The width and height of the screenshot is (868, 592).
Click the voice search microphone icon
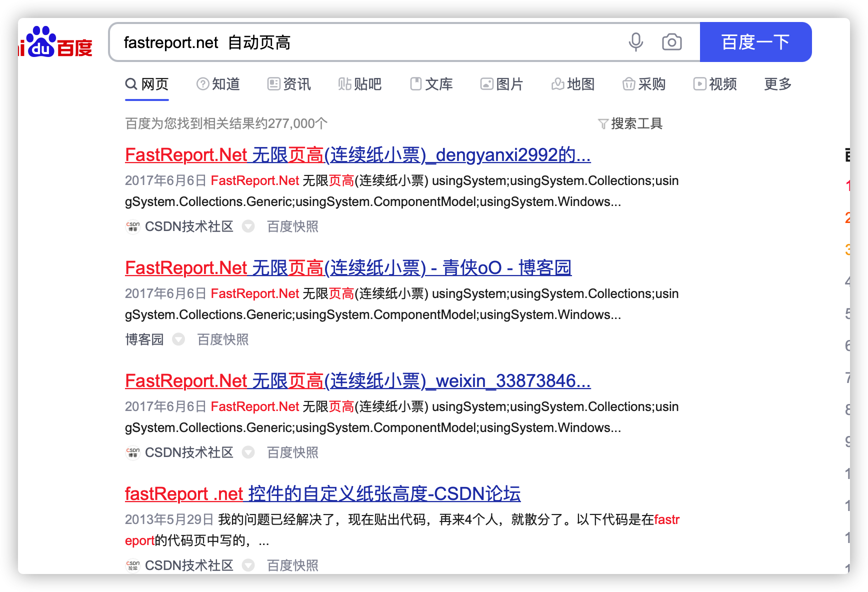(635, 42)
